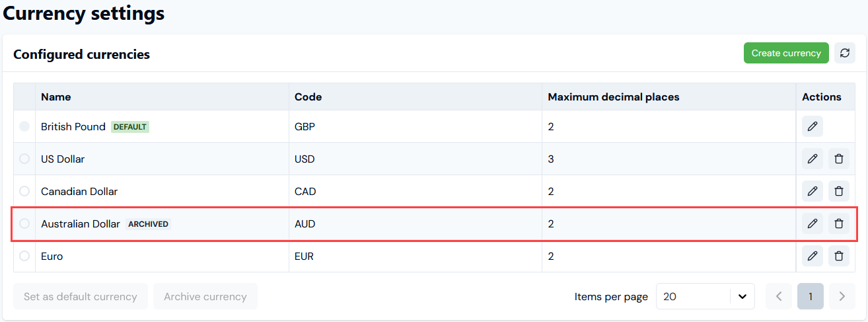This screenshot has width=868, height=322.
Task: Click the Create currency button
Action: [x=786, y=53]
